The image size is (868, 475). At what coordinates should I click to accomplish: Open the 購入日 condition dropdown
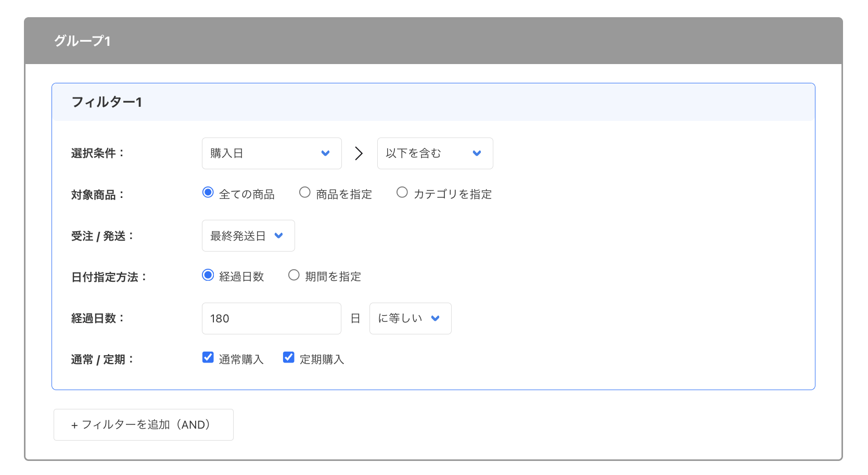click(x=271, y=153)
